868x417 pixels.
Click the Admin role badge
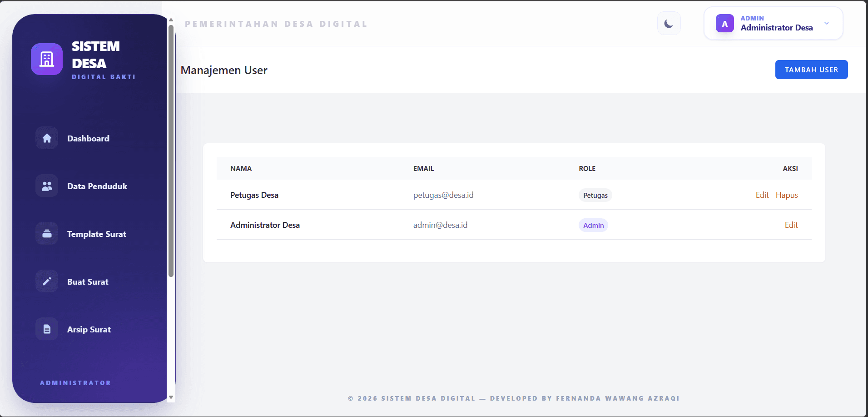click(593, 225)
